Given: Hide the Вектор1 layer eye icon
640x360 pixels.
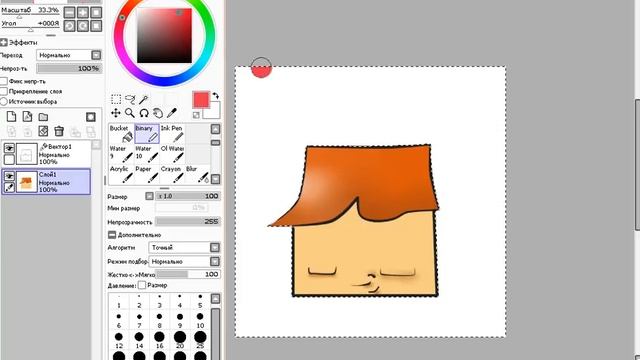Looking at the screenshot, I should tap(9, 148).
